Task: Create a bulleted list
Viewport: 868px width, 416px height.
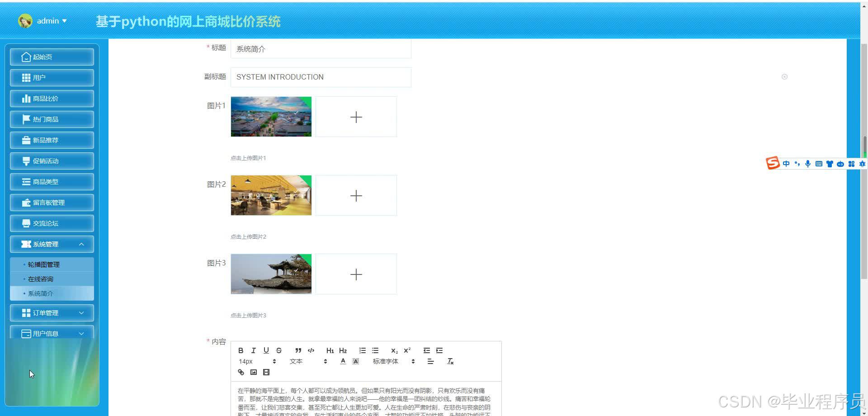Action: point(375,350)
